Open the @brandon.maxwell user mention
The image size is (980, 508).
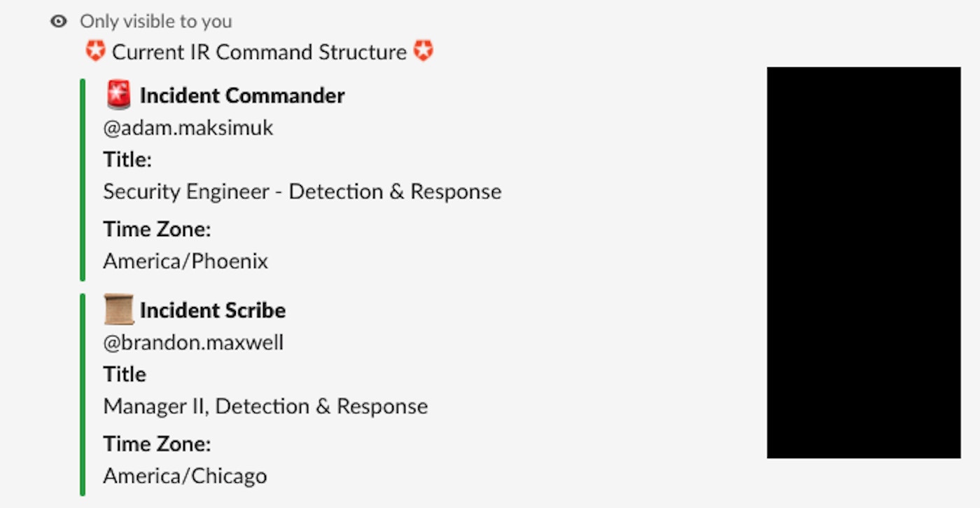pyautogui.click(x=193, y=343)
